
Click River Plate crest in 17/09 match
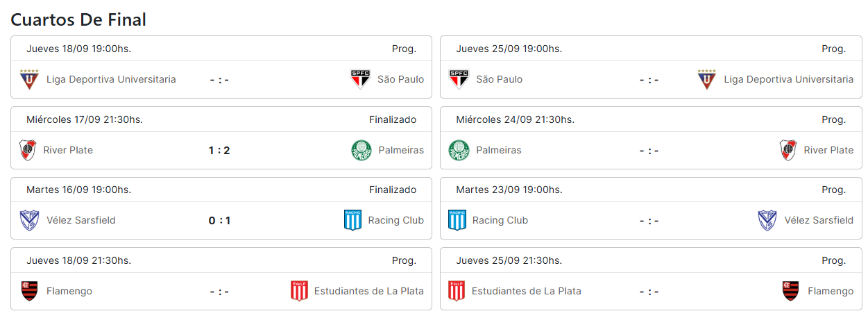pos(28,151)
